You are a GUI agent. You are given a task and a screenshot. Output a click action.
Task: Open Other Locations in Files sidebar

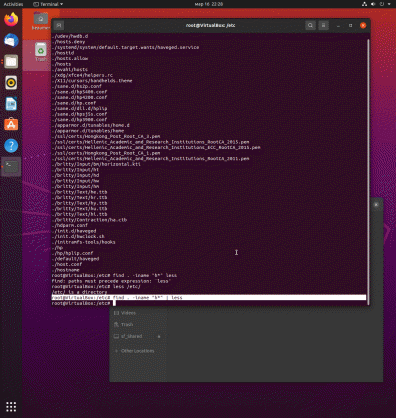click(x=138, y=351)
